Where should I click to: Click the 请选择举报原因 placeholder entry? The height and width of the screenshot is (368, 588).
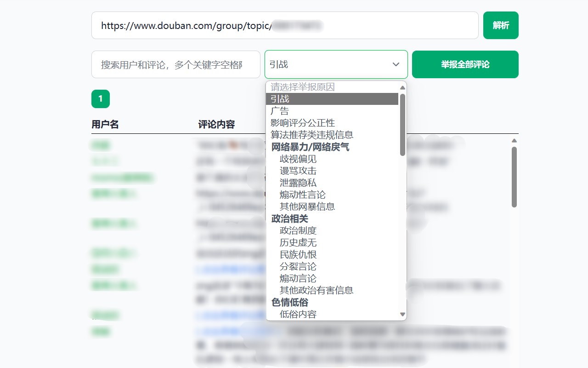(x=332, y=87)
